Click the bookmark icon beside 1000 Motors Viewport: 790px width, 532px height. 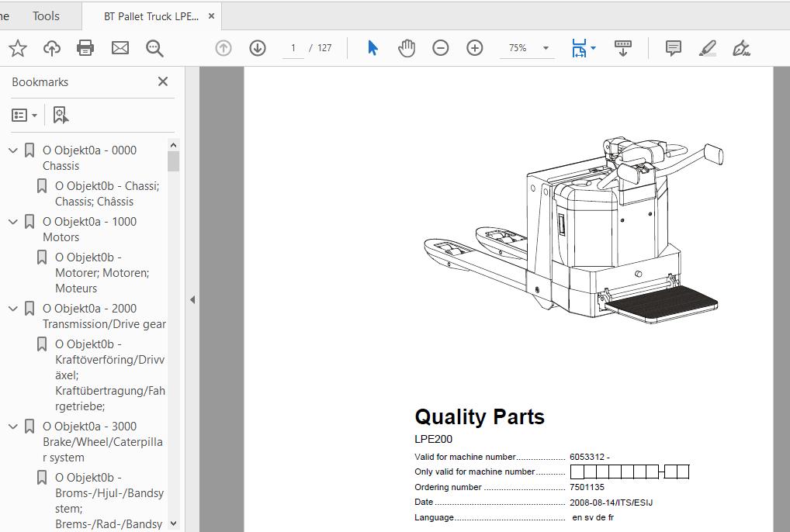click(x=29, y=222)
